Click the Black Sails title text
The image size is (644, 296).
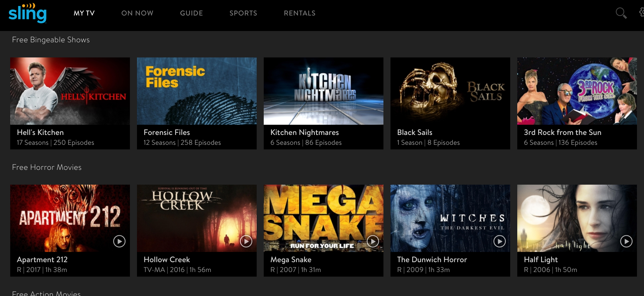415,132
